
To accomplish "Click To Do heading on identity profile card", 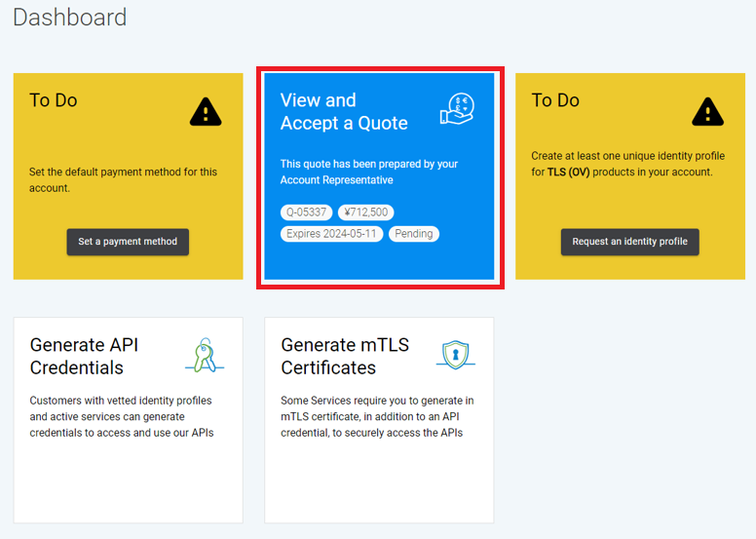I will coord(555,100).
